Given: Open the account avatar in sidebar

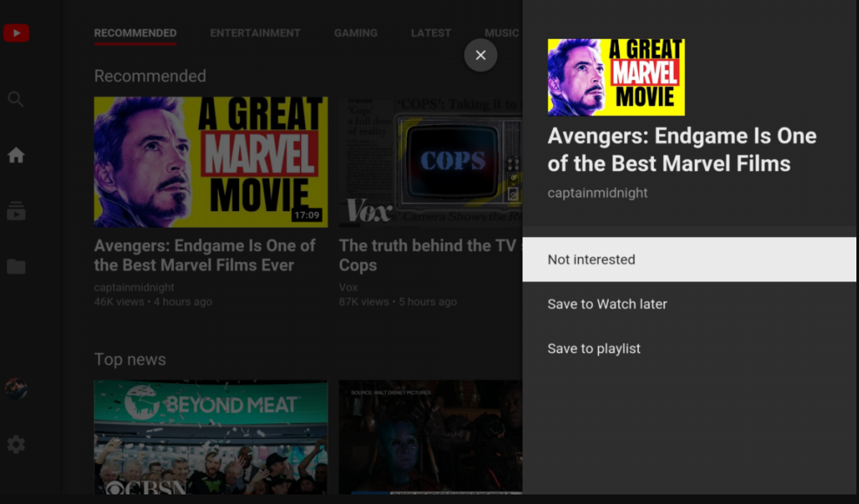Looking at the screenshot, I should click(x=16, y=389).
